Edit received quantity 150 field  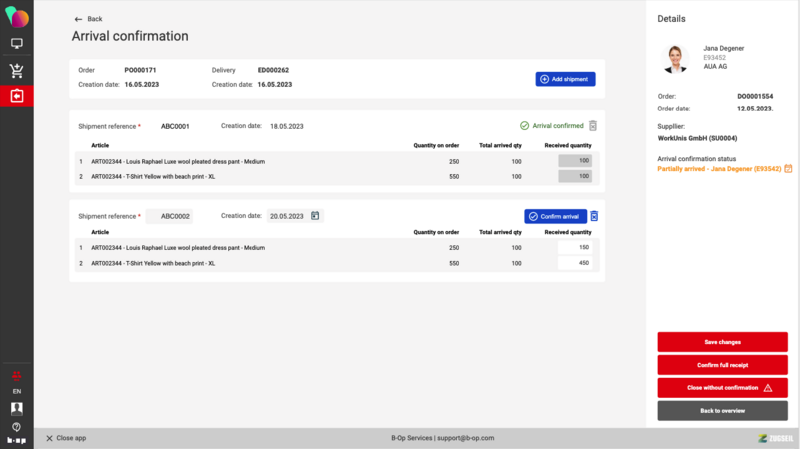(x=575, y=247)
